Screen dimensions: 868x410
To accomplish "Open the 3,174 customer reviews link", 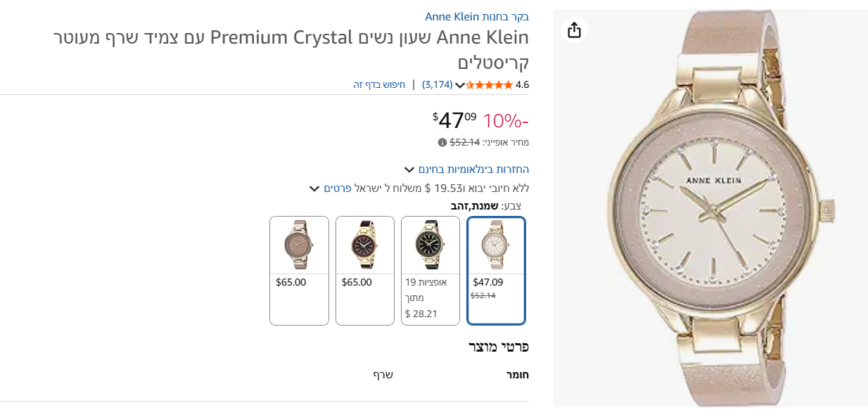I will click(437, 85).
